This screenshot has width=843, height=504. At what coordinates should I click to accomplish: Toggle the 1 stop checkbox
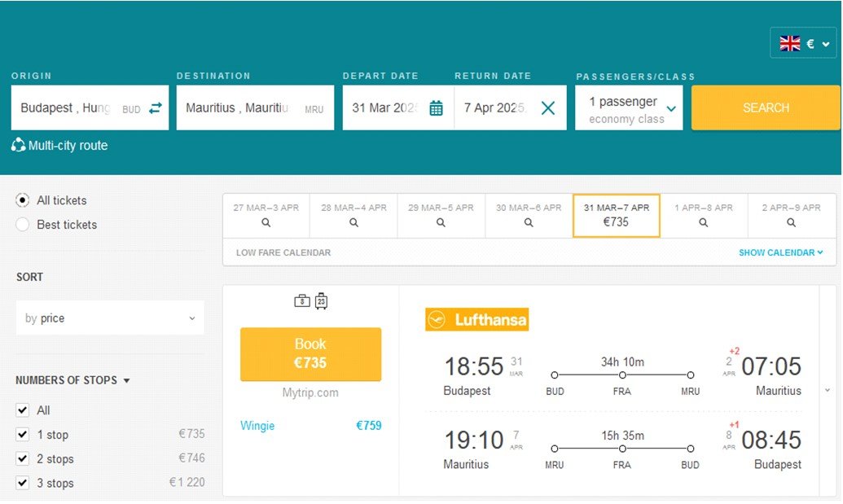point(23,434)
